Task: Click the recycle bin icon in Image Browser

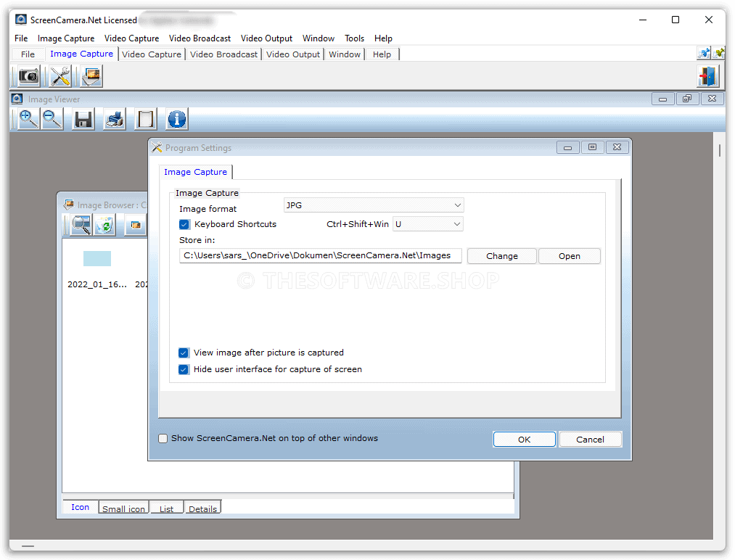Action: pos(104,226)
